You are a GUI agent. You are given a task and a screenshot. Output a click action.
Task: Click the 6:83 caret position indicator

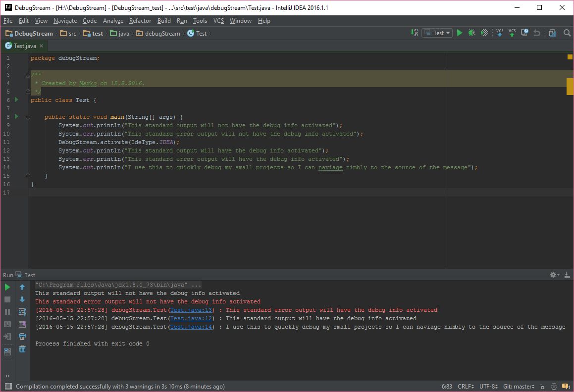pos(447,387)
